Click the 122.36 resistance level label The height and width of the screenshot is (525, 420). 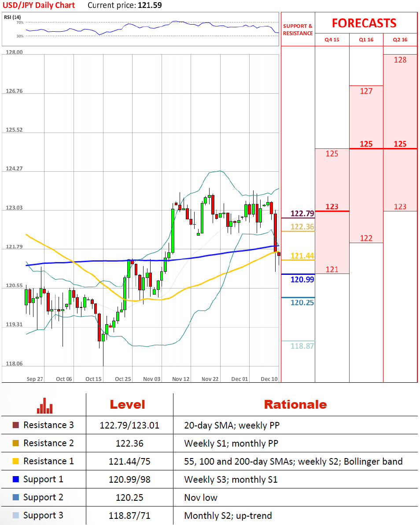pos(302,227)
